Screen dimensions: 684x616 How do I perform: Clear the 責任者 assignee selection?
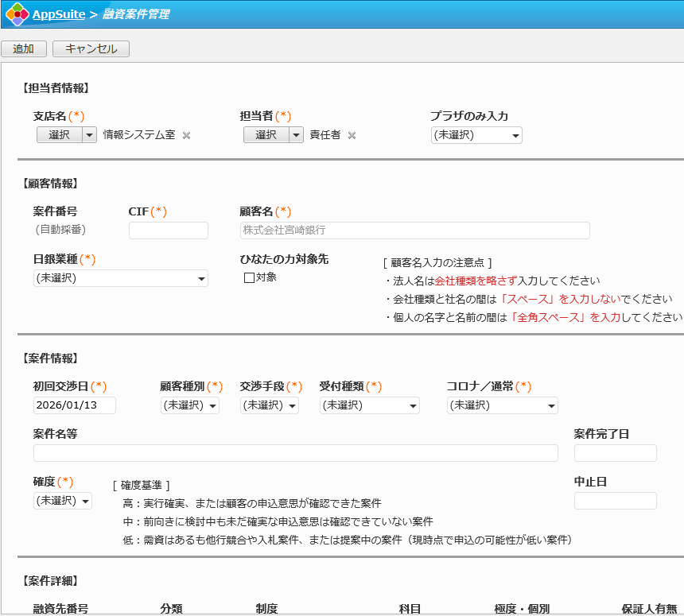352,135
